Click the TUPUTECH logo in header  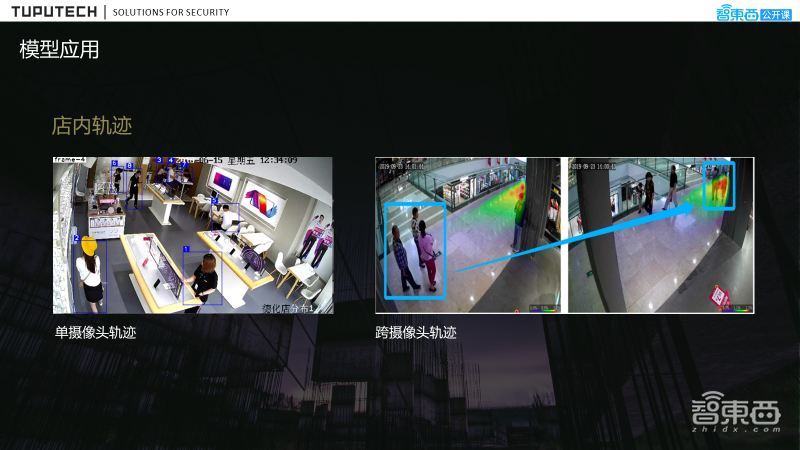tap(54, 12)
